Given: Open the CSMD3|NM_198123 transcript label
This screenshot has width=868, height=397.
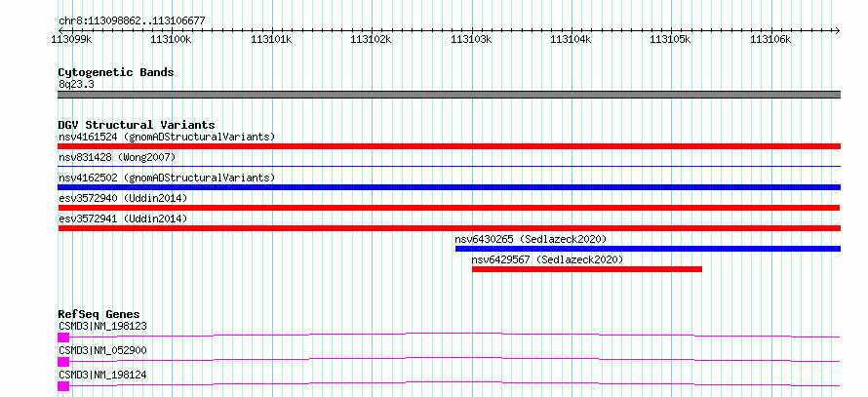Looking at the screenshot, I should pyautogui.click(x=102, y=326).
